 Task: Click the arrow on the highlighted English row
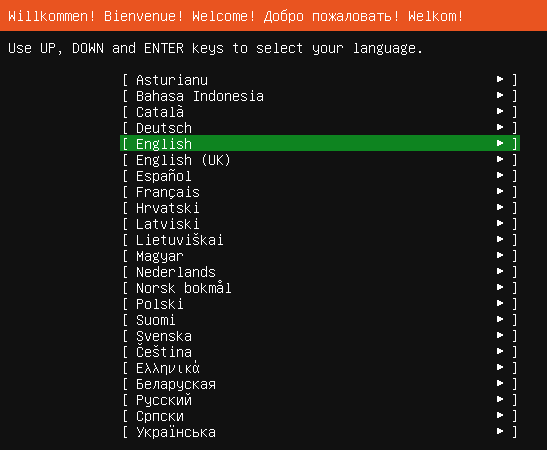coord(500,143)
